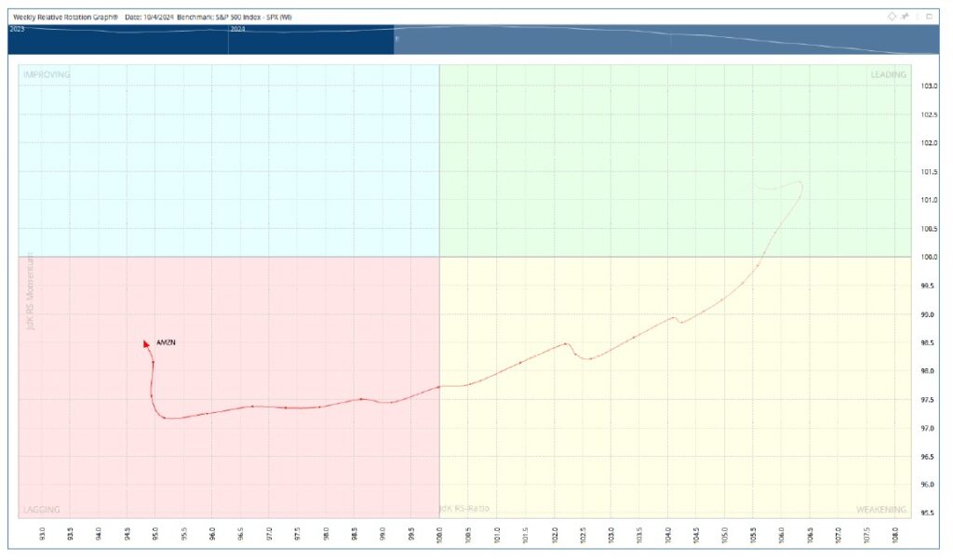
Task: Maximize the graph panel window
Action: tap(929, 17)
